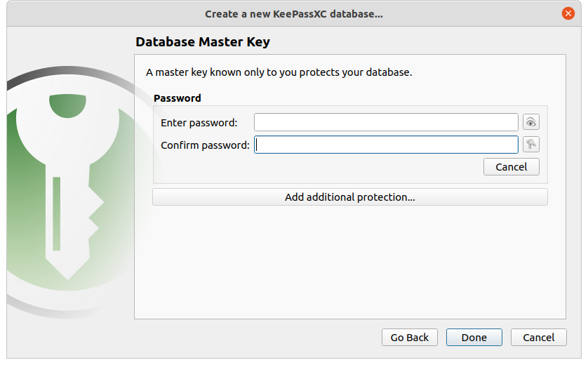Close the database creation window

[568, 14]
